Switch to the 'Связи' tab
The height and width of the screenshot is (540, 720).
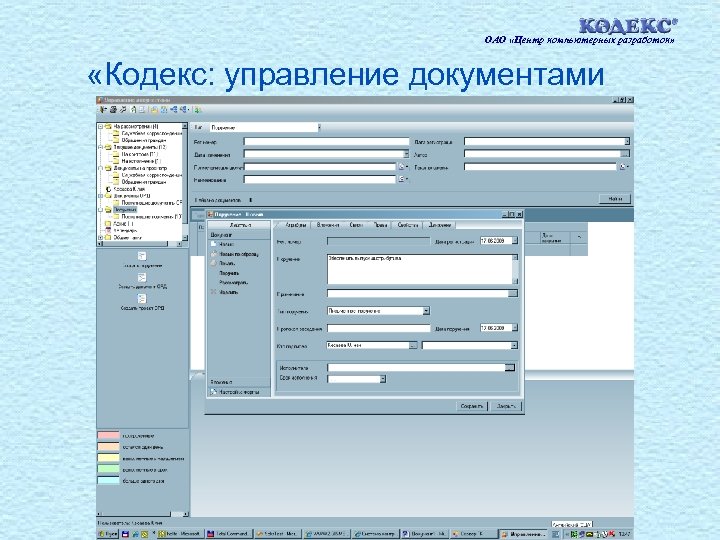point(356,225)
